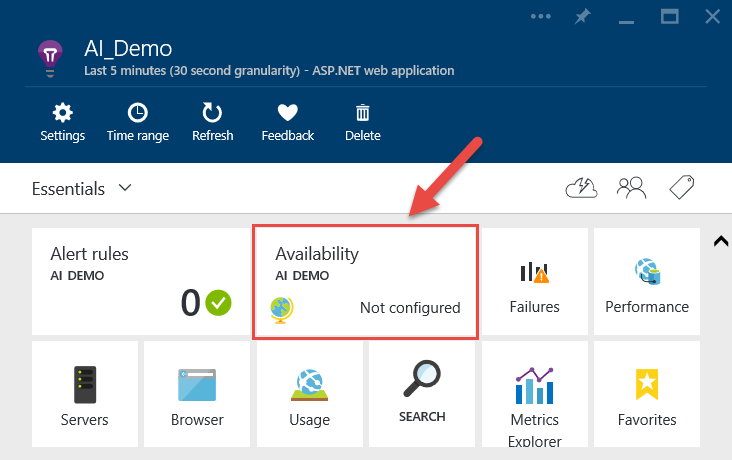The height and width of the screenshot is (460, 732).
Task: Open the users access icon
Action: tap(631, 188)
